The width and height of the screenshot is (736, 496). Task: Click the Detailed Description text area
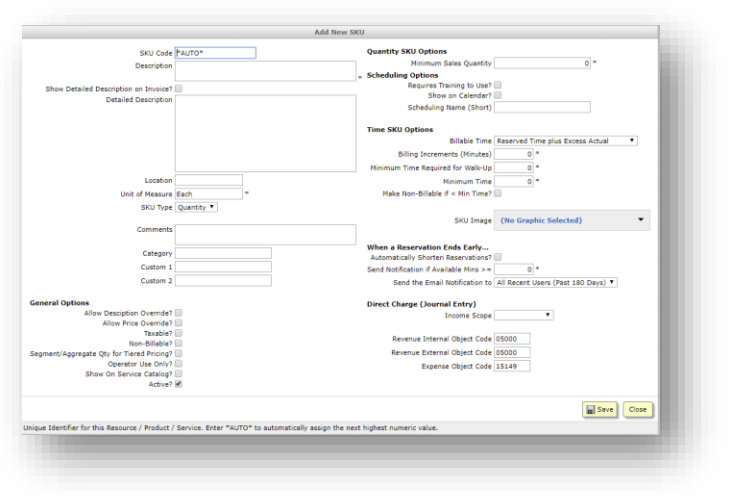click(x=265, y=133)
